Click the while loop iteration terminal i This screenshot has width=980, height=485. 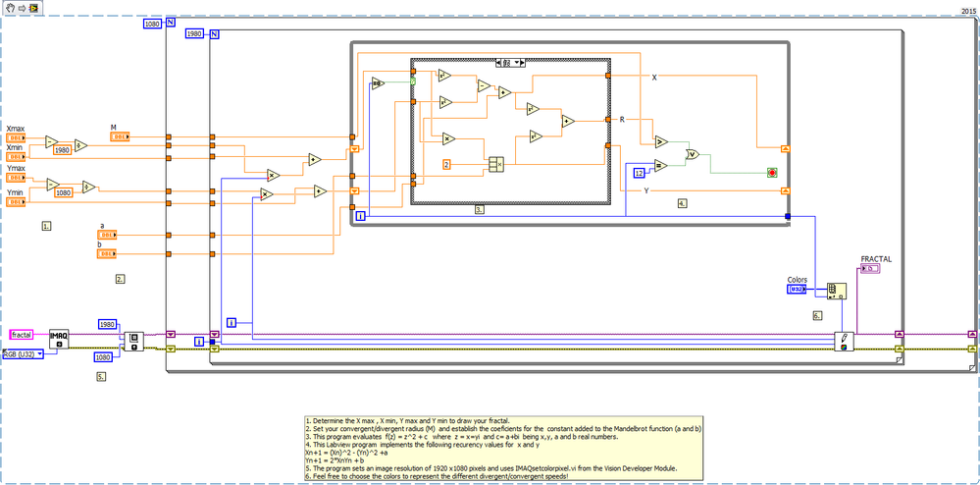pyautogui.click(x=361, y=217)
